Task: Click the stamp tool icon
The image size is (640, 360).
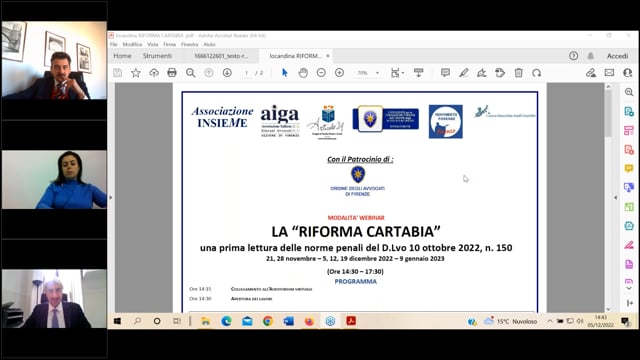Action: (500, 73)
